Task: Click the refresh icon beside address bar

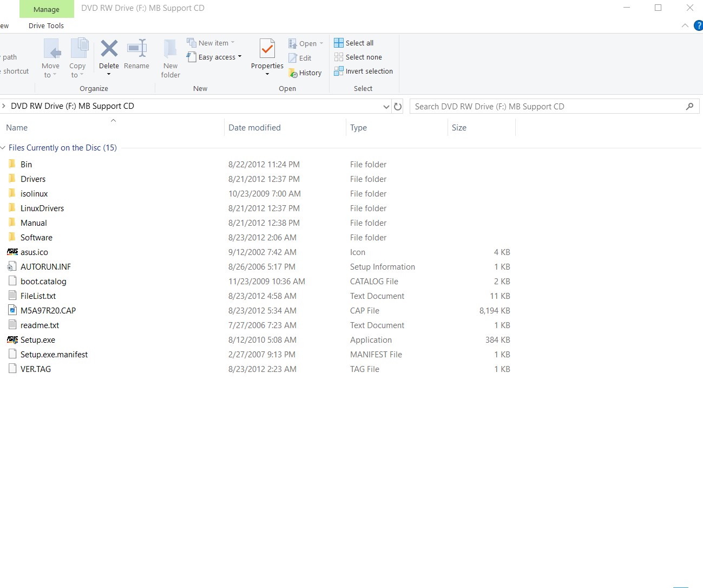Action: tap(398, 107)
